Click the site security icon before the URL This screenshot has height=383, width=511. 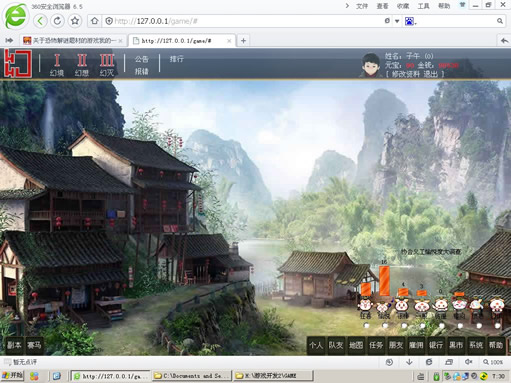(x=109, y=21)
